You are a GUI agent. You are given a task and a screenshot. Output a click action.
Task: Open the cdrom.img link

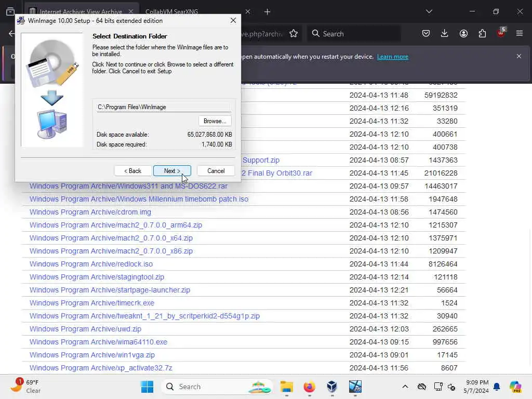click(x=90, y=212)
